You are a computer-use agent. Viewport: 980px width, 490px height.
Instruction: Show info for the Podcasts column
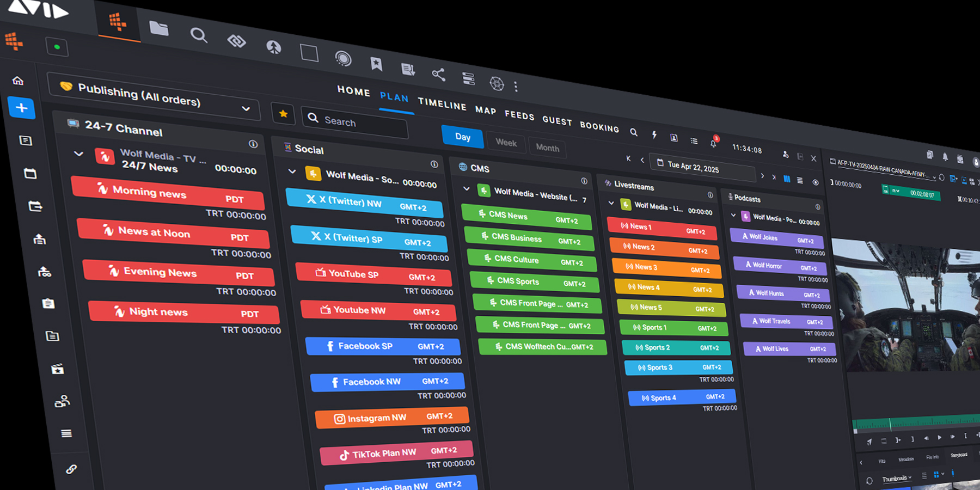(818, 206)
